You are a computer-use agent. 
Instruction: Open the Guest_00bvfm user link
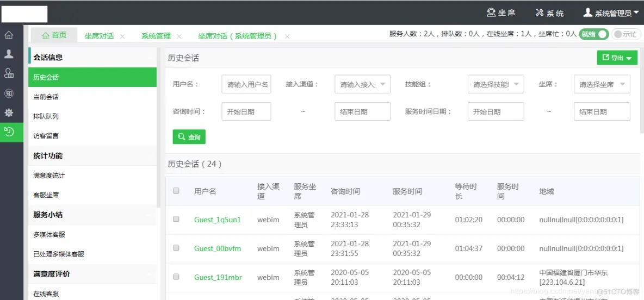217,248
